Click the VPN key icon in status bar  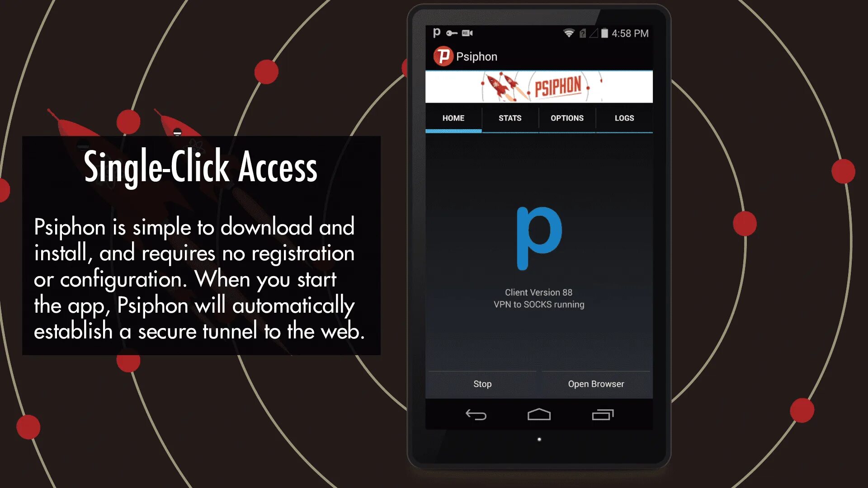(x=451, y=33)
